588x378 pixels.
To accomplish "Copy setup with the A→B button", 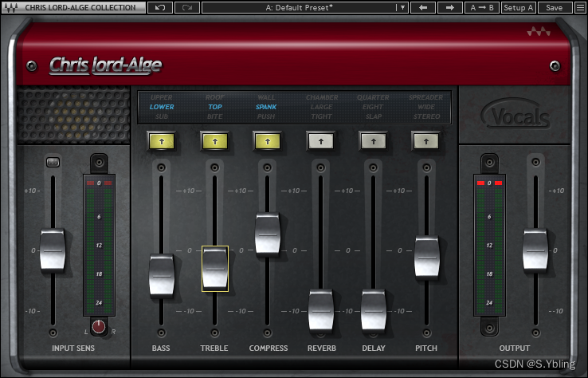I will [482, 7].
